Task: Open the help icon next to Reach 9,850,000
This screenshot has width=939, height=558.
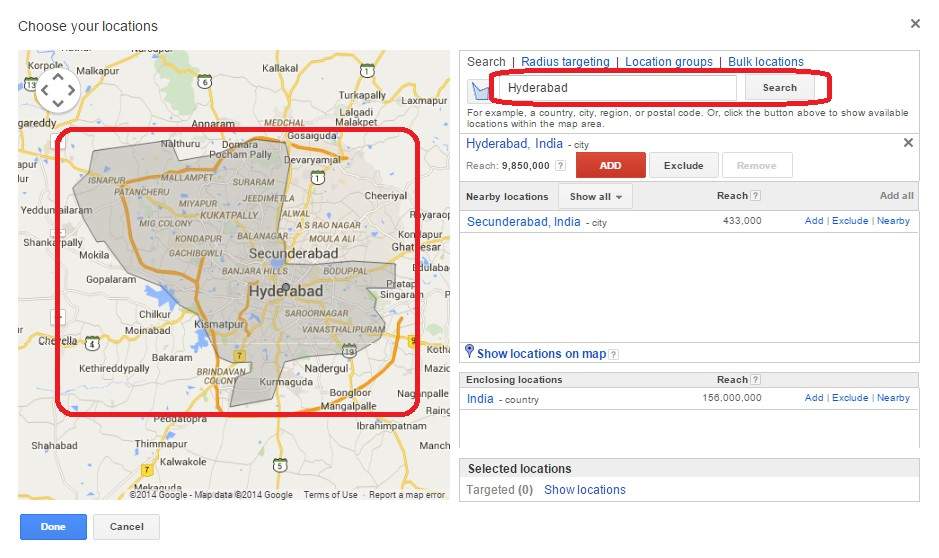Action: click(561, 166)
